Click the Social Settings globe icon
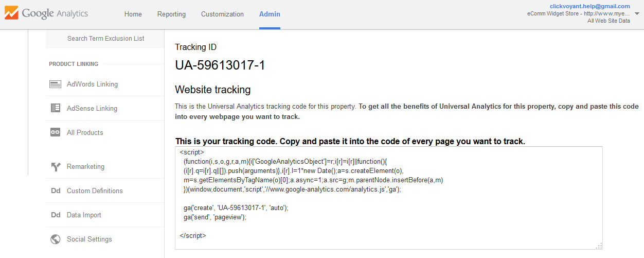This screenshot has height=258, width=644. pos(56,239)
